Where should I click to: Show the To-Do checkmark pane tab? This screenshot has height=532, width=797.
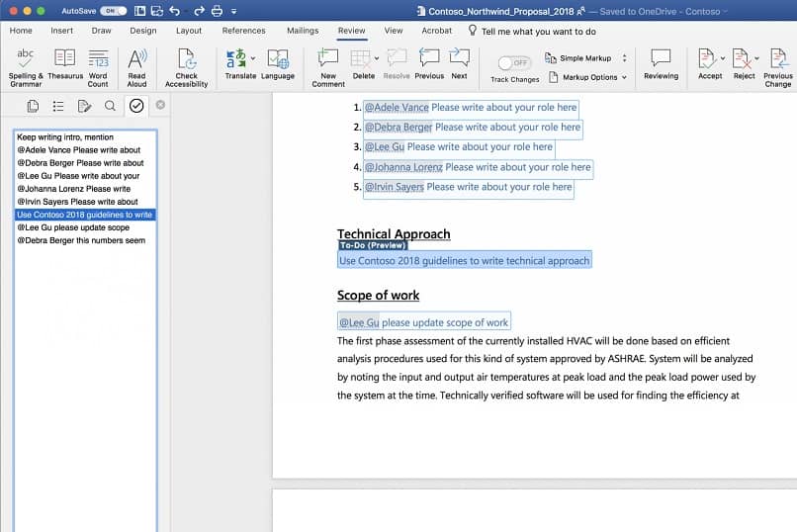tap(136, 106)
